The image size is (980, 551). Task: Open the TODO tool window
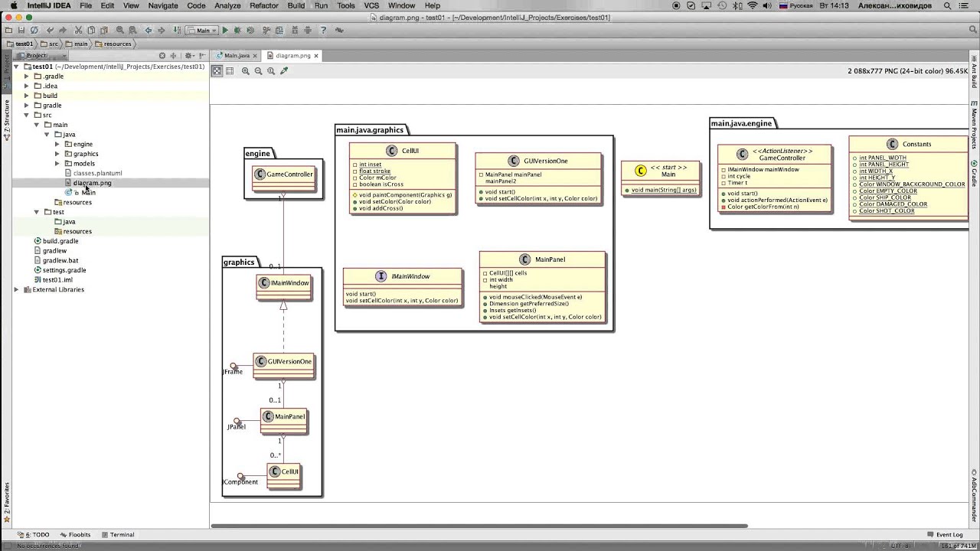point(34,535)
